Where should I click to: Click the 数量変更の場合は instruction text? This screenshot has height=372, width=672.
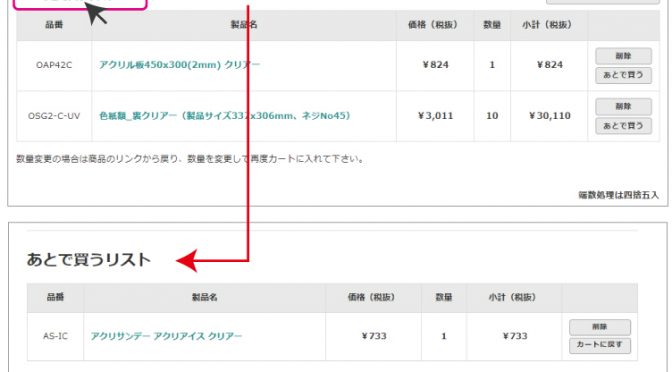coord(190,159)
